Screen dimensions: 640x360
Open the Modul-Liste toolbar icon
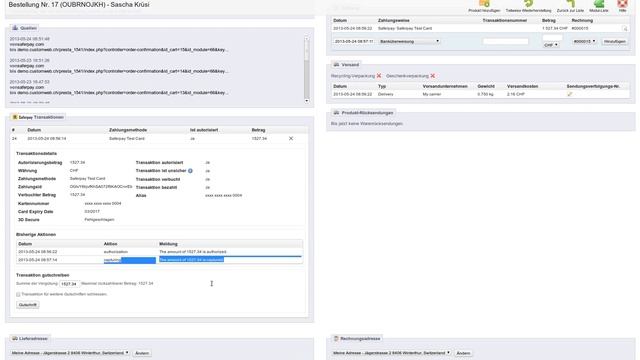coord(599,4)
